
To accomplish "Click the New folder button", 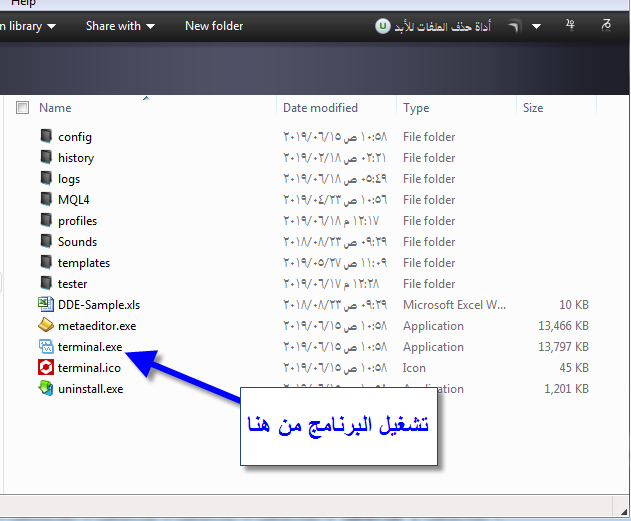I will pos(214,26).
